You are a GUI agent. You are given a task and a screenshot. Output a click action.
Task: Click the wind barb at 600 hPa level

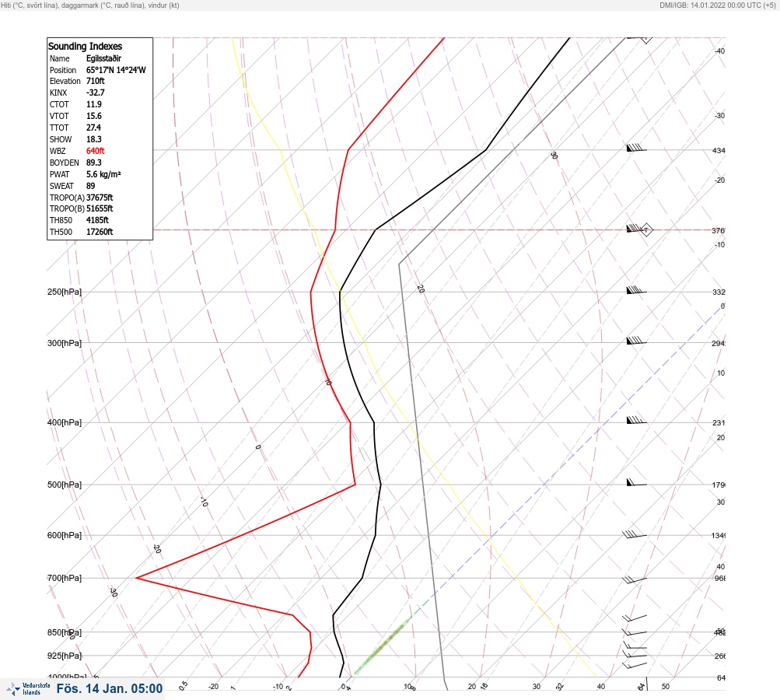click(x=635, y=534)
